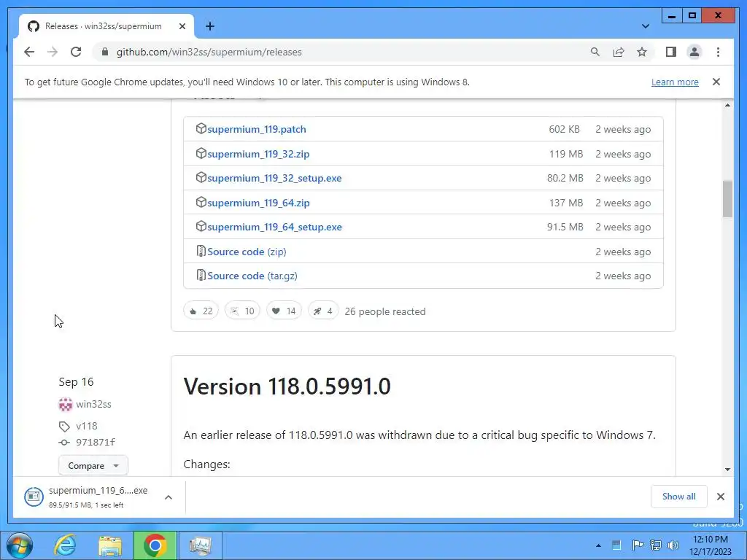The image size is (747, 560).
Task: Open the Windows Start button
Action: (20, 545)
